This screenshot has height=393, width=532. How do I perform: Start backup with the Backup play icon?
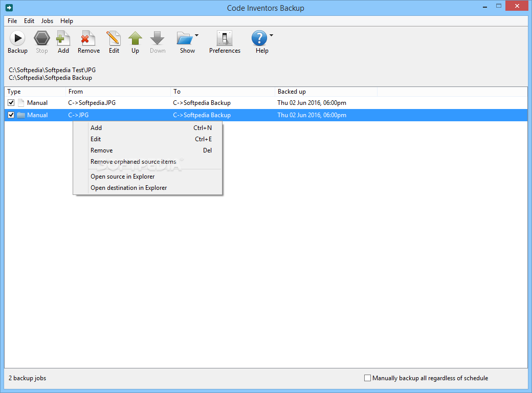click(17, 38)
